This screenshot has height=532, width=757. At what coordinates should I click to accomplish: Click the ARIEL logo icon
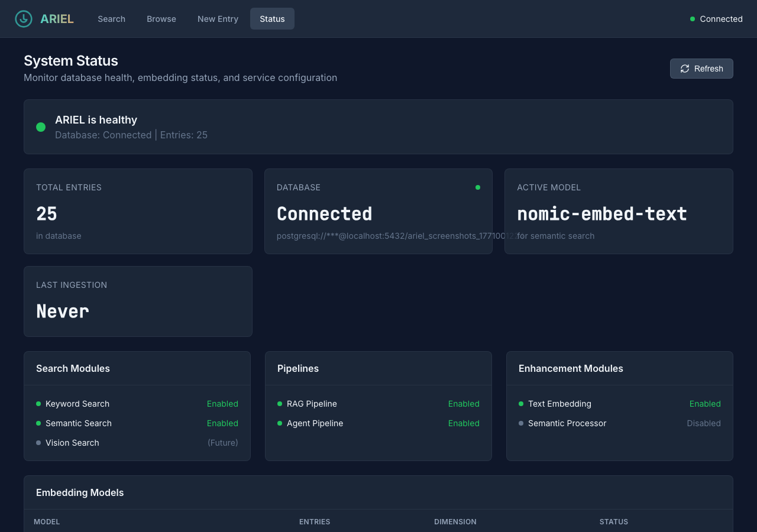pos(24,19)
